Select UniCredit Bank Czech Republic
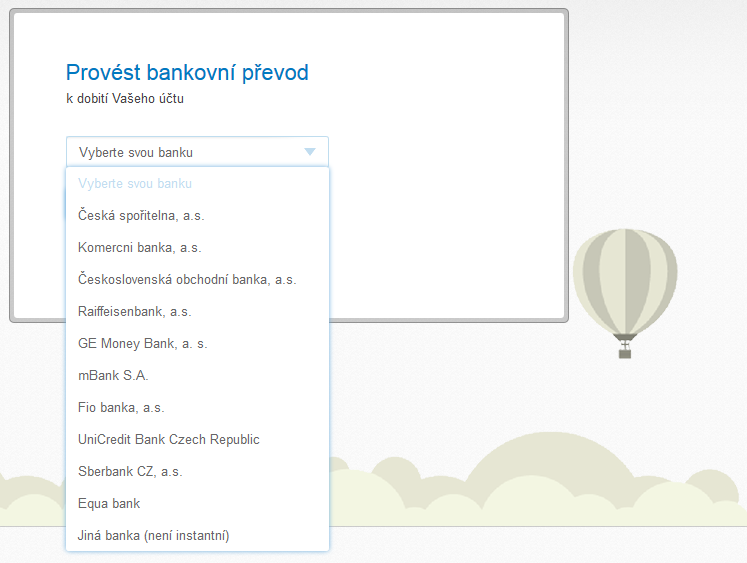This screenshot has height=563, width=747. pyautogui.click(x=197, y=439)
